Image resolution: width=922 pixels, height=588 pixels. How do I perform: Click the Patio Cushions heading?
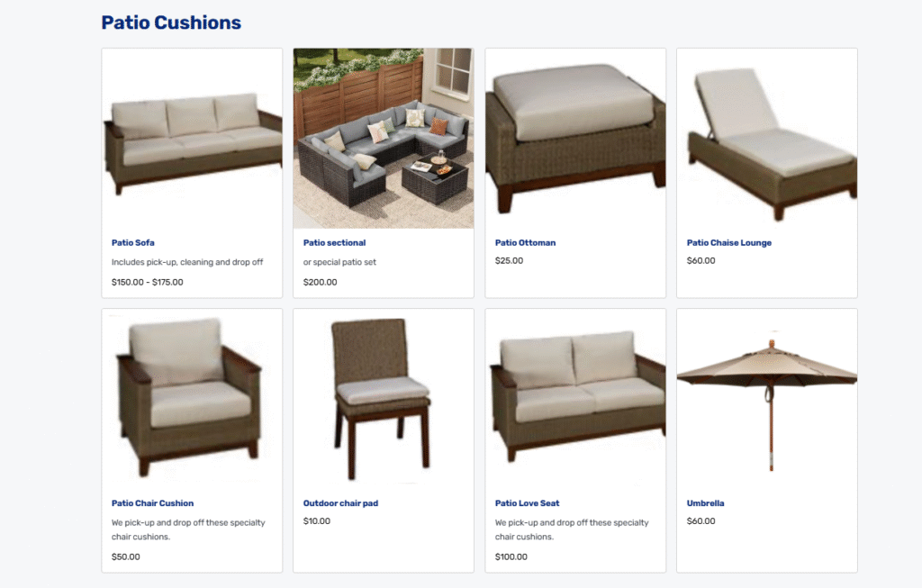coord(171,23)
